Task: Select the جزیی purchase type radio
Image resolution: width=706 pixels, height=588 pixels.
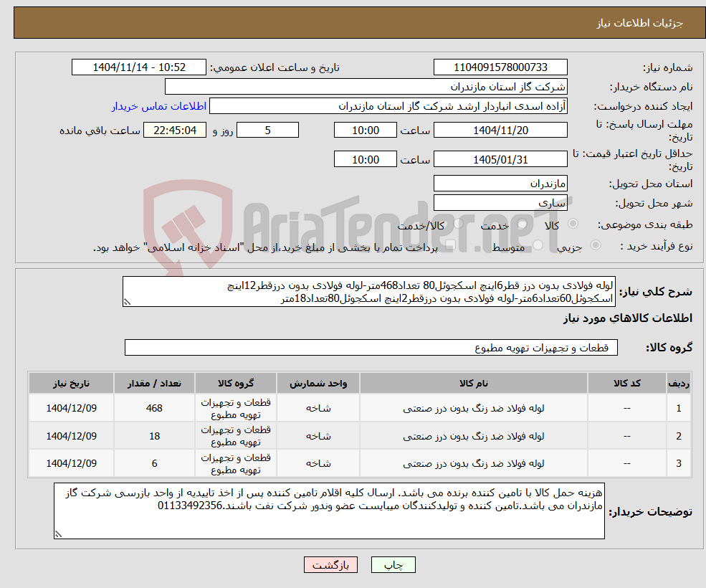Action: pos(595,245)
